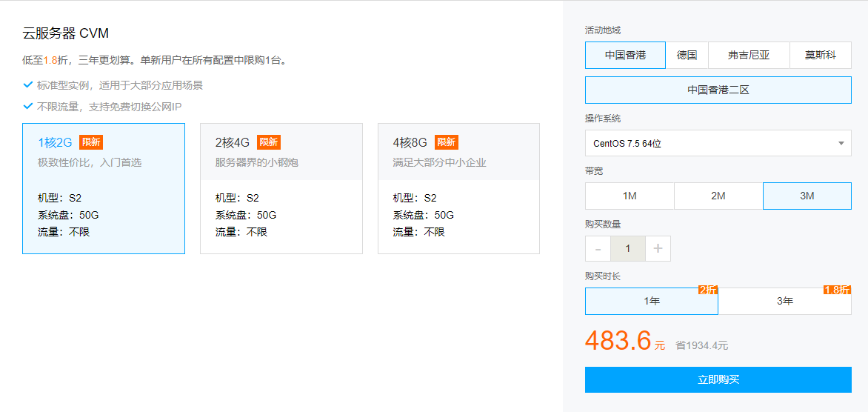Click the 操作系统 label

[x=603, y=119]
